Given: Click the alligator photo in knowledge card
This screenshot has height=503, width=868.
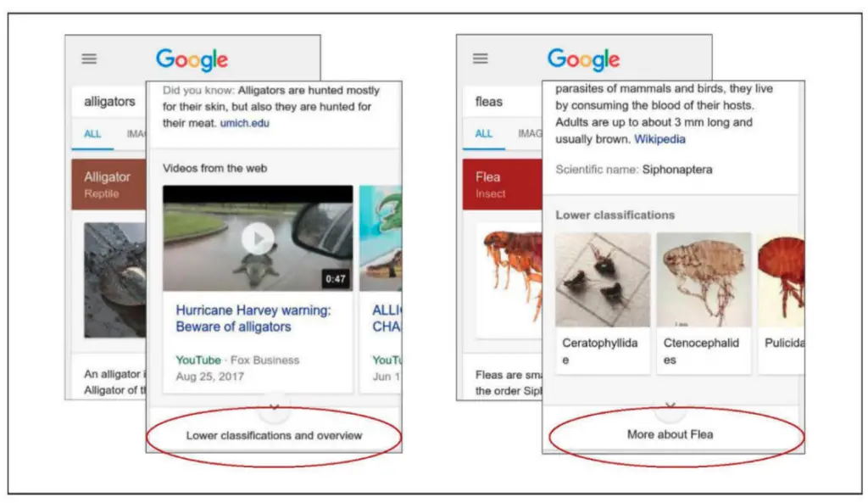Looking at the screenshot, I should 115,280.
